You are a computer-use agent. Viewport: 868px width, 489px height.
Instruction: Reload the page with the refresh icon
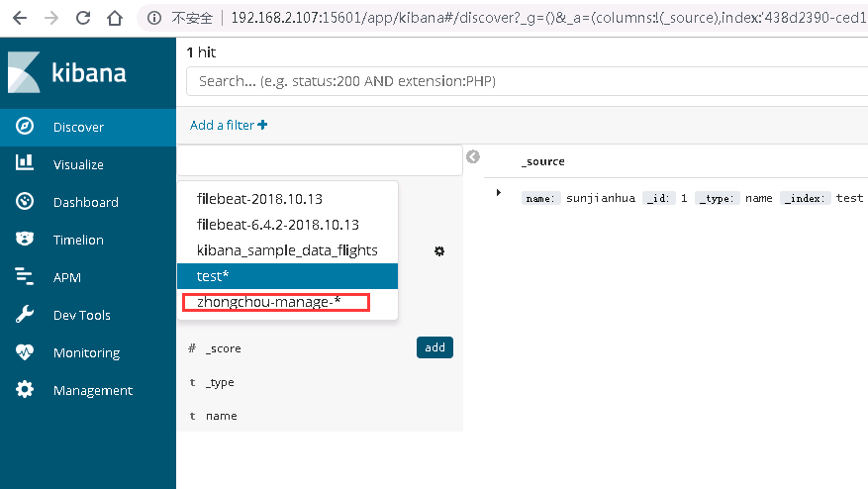click(83, 18)
